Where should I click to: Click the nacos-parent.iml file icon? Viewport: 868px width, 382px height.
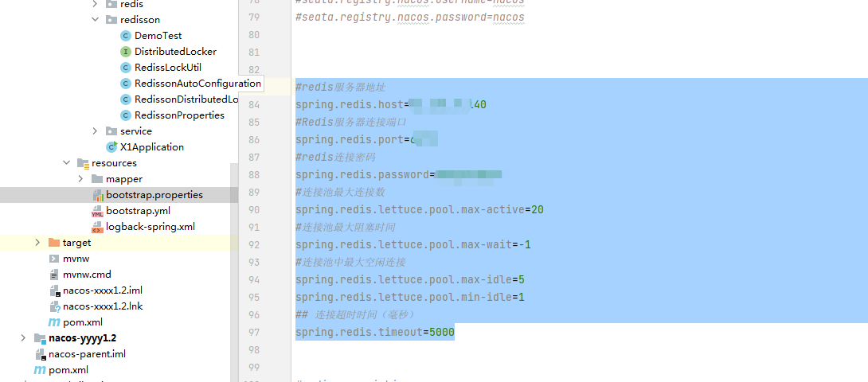pyautogui.click(x=40, y=354)
